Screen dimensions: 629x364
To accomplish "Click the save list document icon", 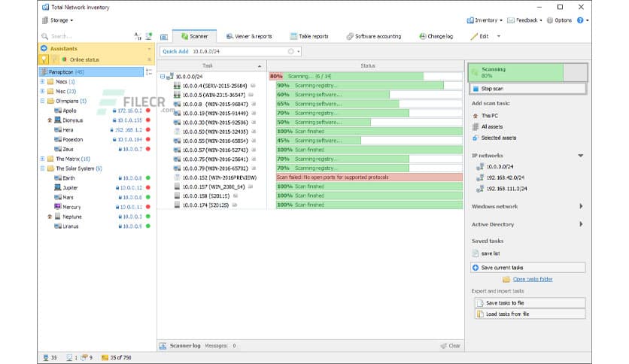I will [476, 253].
